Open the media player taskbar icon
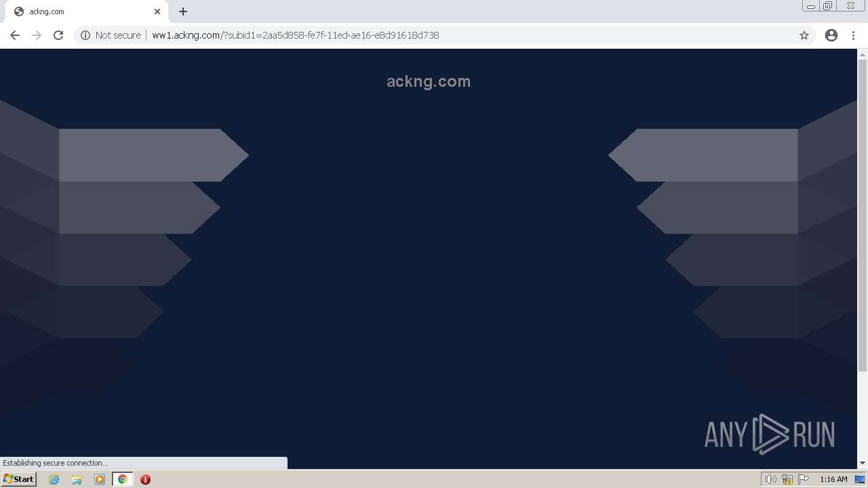The image size is (868, 488). [100, 479]
